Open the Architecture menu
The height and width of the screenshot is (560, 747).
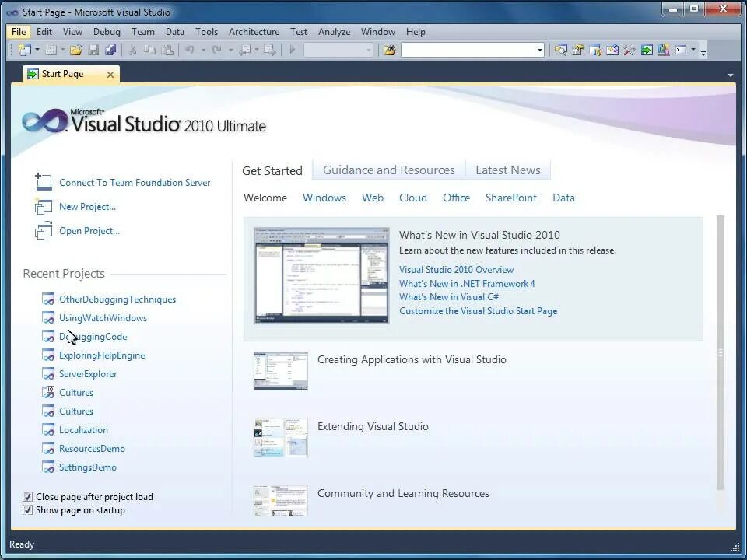tap(254, 32)
